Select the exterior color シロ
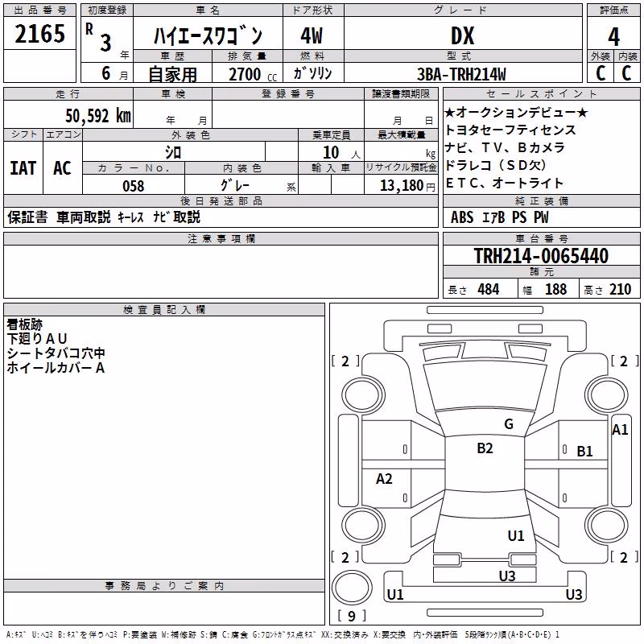Screen dimensions: 644x644 (173, 152)
